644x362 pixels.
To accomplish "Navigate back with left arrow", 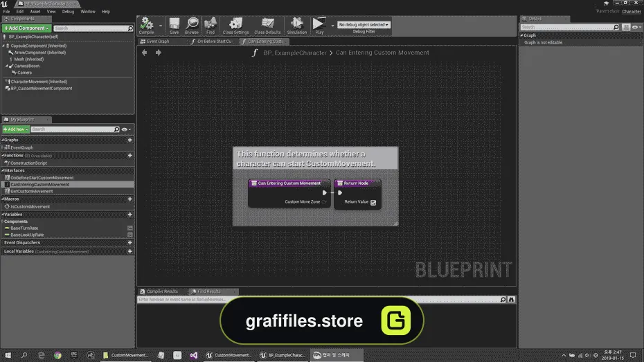I will click(x=144, y=53).
